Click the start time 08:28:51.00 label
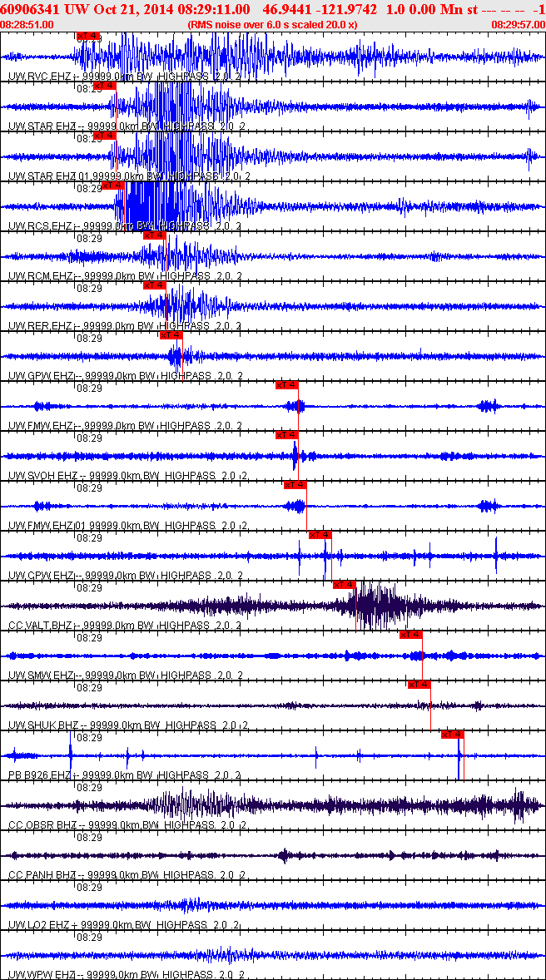This screenshot has height=980, width=546. [x=27, y=24]
